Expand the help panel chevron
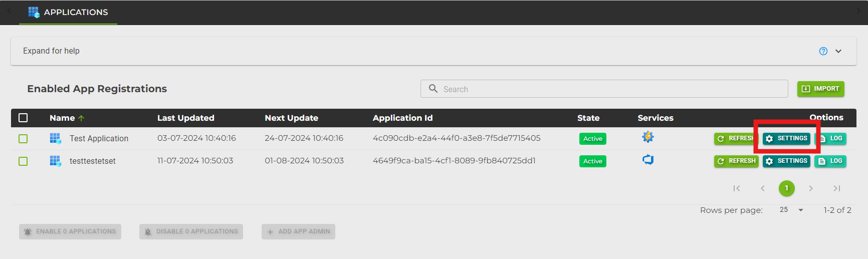Image resolution: width=868 pixels, height=259 pixels. tap(838, 51)
